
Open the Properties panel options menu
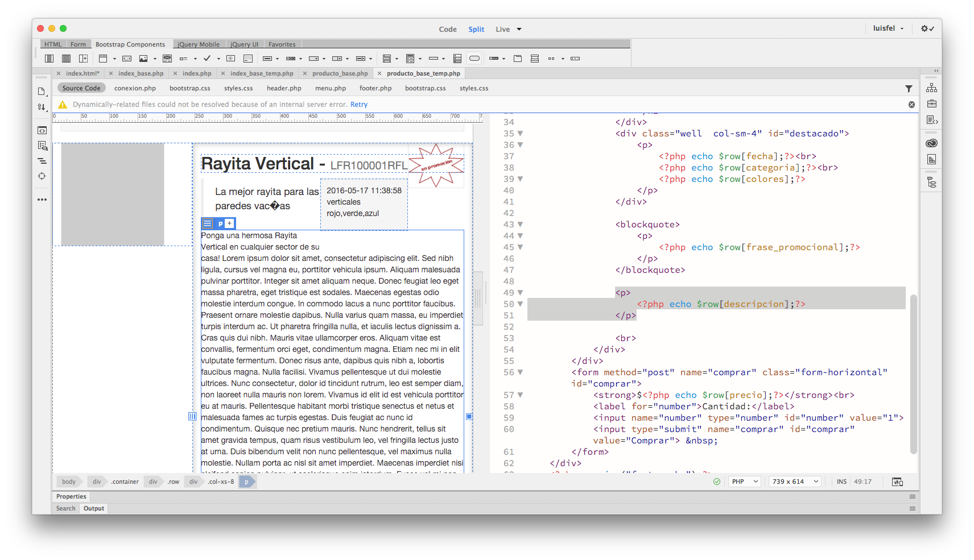click(x=913, y=496)
